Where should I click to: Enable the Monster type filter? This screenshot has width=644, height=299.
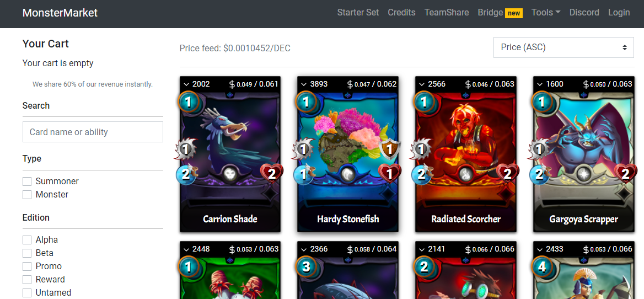[x=27, y=195]
